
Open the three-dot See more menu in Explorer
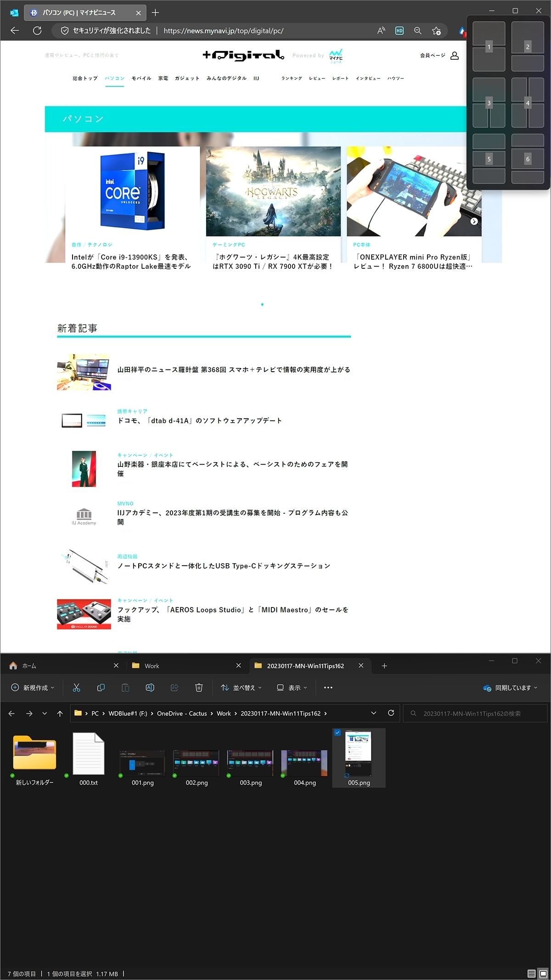click(x=328, y=687)
